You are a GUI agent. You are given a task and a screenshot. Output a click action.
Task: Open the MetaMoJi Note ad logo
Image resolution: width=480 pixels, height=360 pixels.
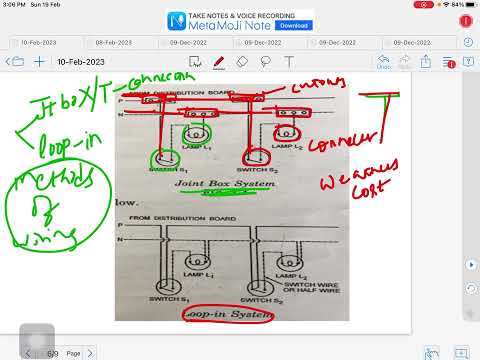(x=176, y=21)
